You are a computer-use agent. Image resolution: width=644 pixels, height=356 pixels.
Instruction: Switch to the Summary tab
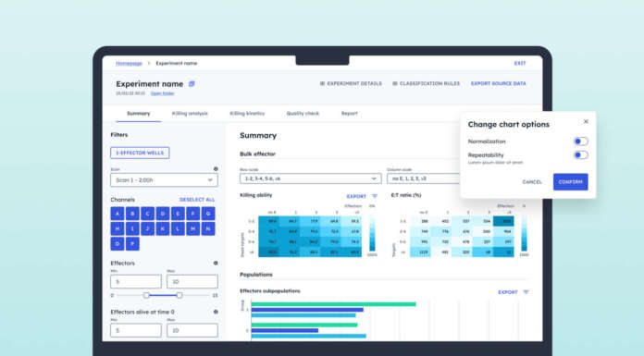[x=139, y=114]
